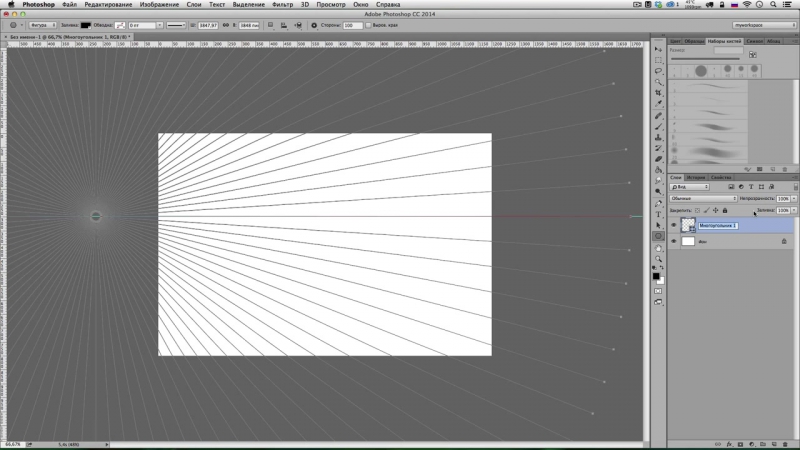Screen dimensions: 800x450
Task: Toggle lock transparent pixels
Action: (x=697, y=210)
